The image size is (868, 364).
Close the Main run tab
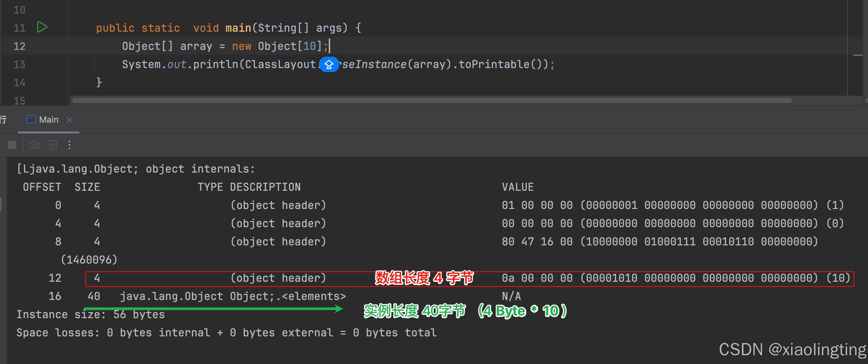point(69,120)
